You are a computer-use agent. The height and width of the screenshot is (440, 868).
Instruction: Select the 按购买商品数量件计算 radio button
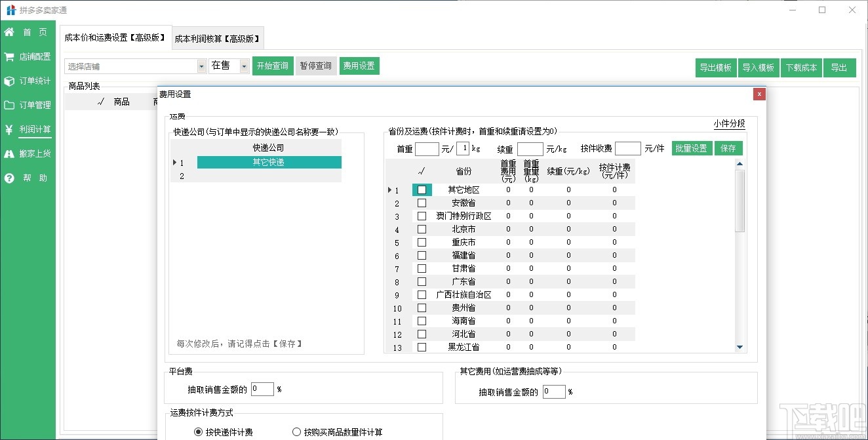tap(296, 431)
